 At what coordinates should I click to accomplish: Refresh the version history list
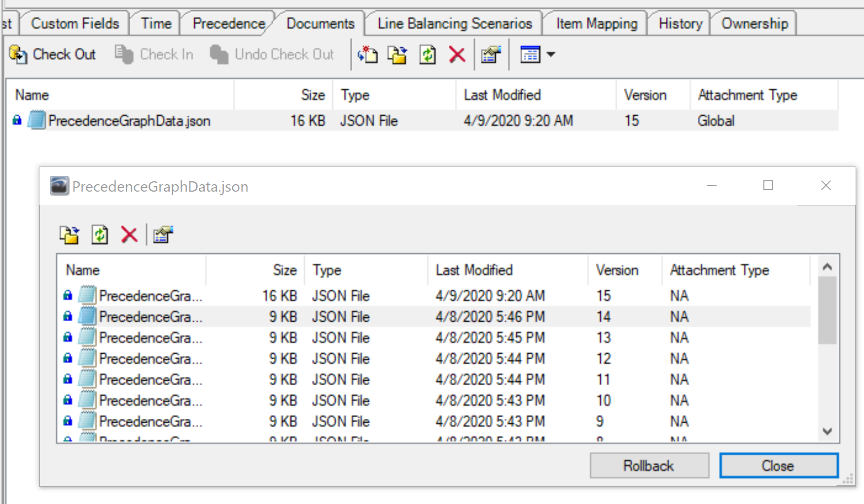(100, 235)
